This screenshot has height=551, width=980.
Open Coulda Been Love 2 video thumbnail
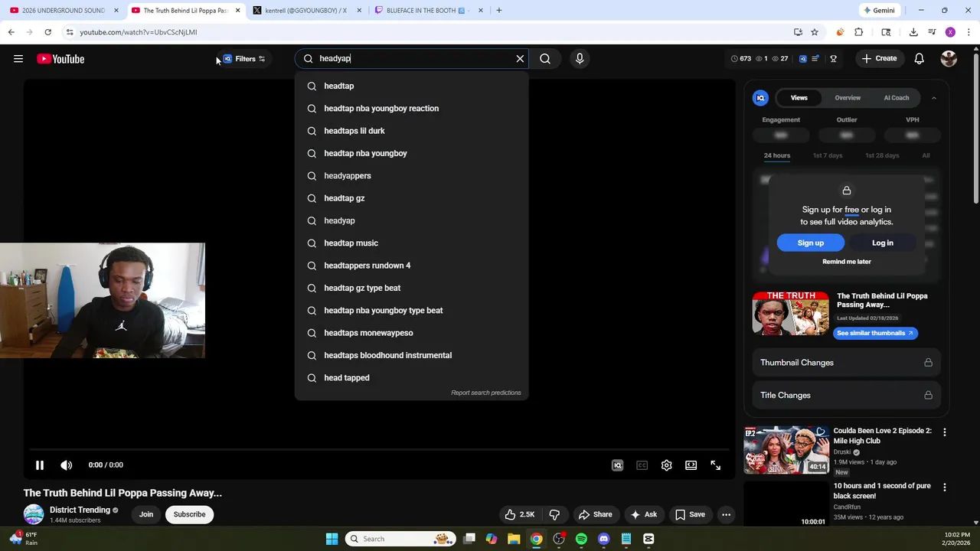pyautogui.click(x=786, y=450)
